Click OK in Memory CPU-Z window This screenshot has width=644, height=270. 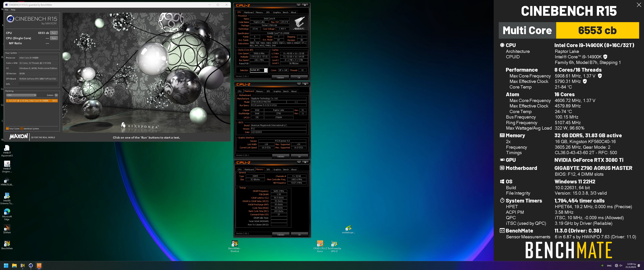(299, 235)
